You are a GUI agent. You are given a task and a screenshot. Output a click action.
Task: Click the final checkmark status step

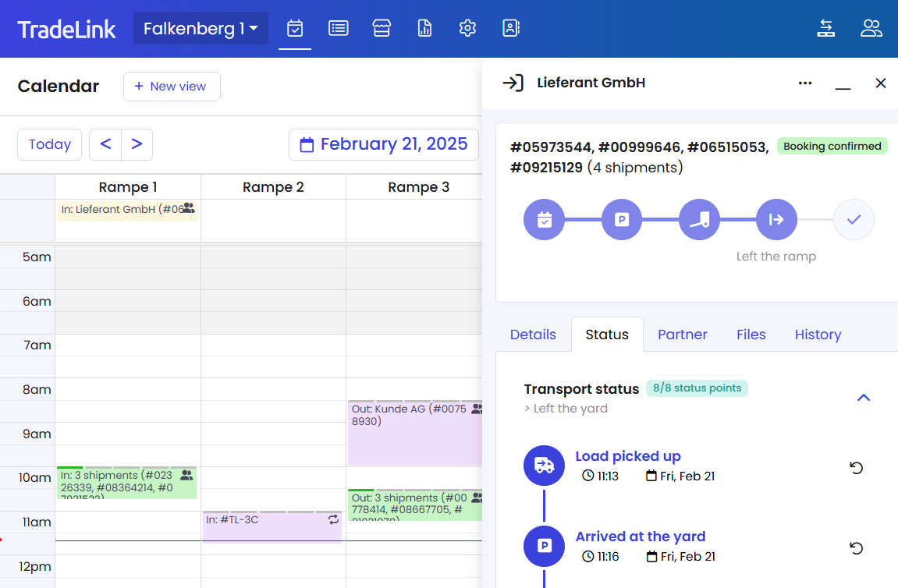click(x=854, y=220)
